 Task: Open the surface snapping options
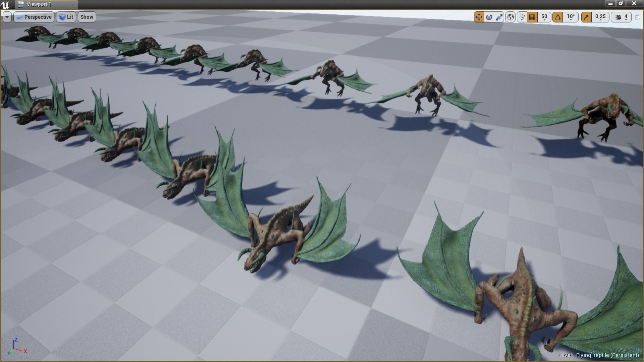click(x=522, y=17)
